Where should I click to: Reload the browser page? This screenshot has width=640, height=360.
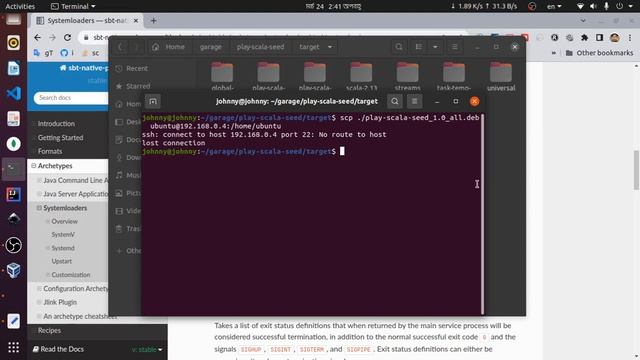click(x=67, y=38)
